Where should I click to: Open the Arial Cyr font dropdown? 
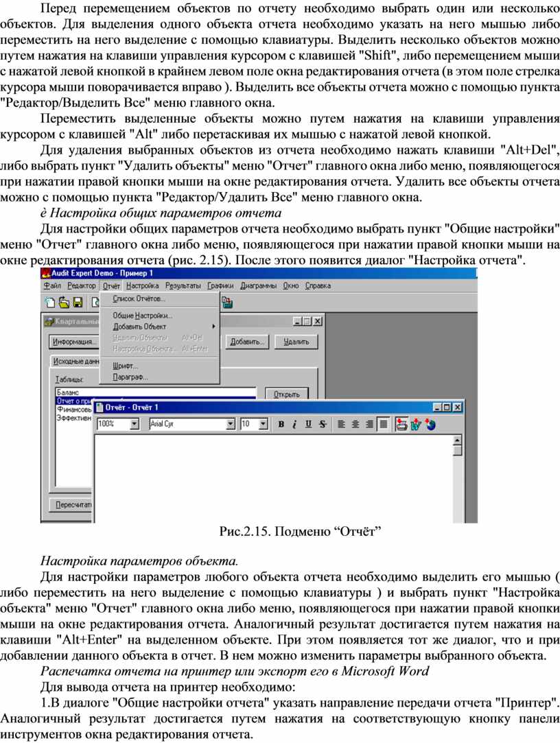[231, 423]
